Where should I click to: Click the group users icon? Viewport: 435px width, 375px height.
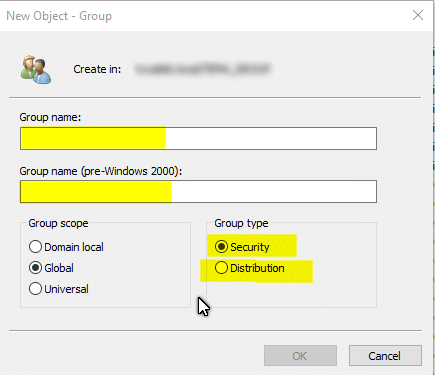(x=36, y=69)
